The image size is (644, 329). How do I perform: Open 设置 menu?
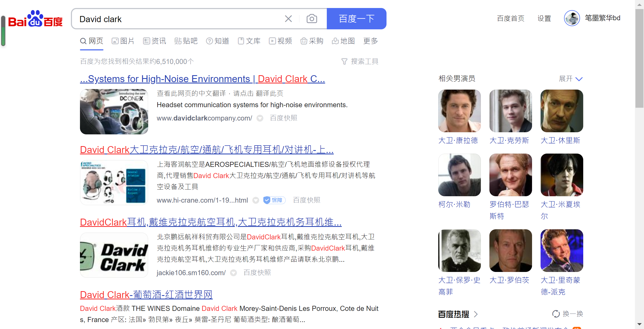pos(544,18)
